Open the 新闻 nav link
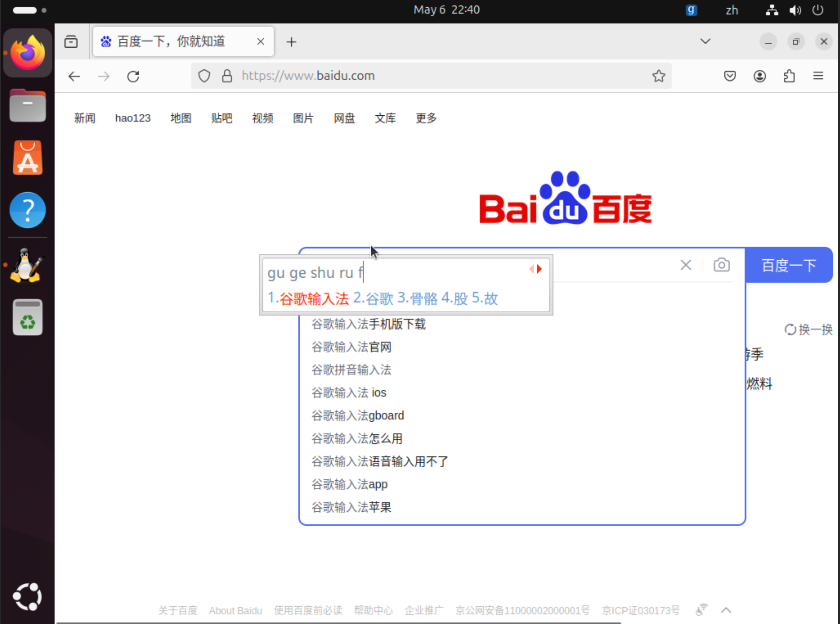This screenshot has width=840, height=624. point(85,118)
